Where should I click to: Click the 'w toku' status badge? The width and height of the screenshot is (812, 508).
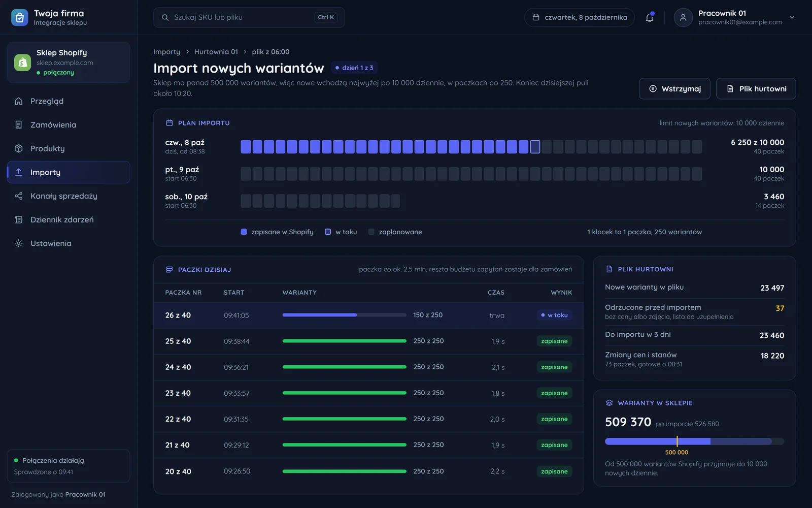[x=554, y=315]
